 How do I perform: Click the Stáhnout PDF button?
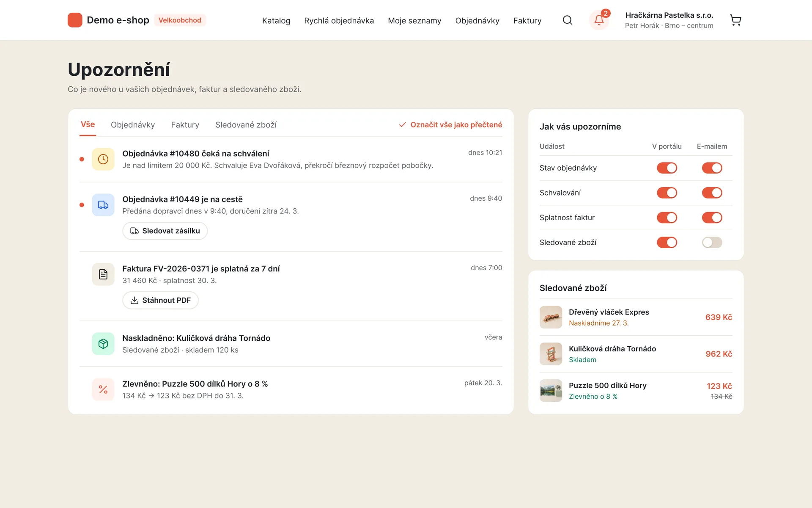(x=160, y=300)
